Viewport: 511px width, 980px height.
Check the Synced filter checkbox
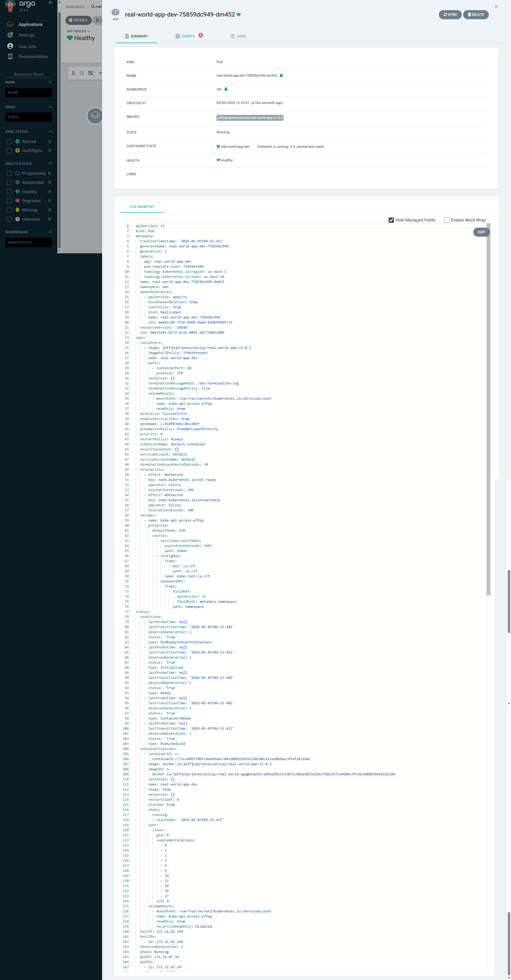10,142
